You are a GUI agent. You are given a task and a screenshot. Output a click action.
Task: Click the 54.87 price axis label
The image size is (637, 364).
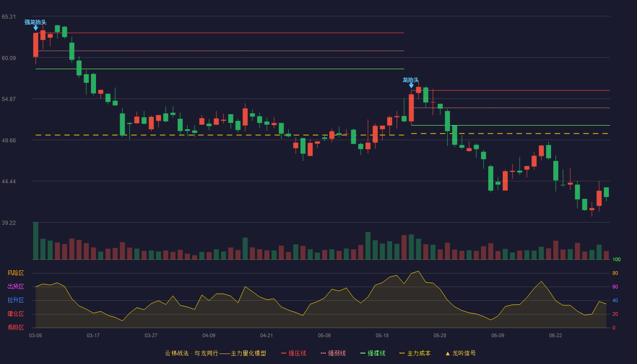[9, 99]
